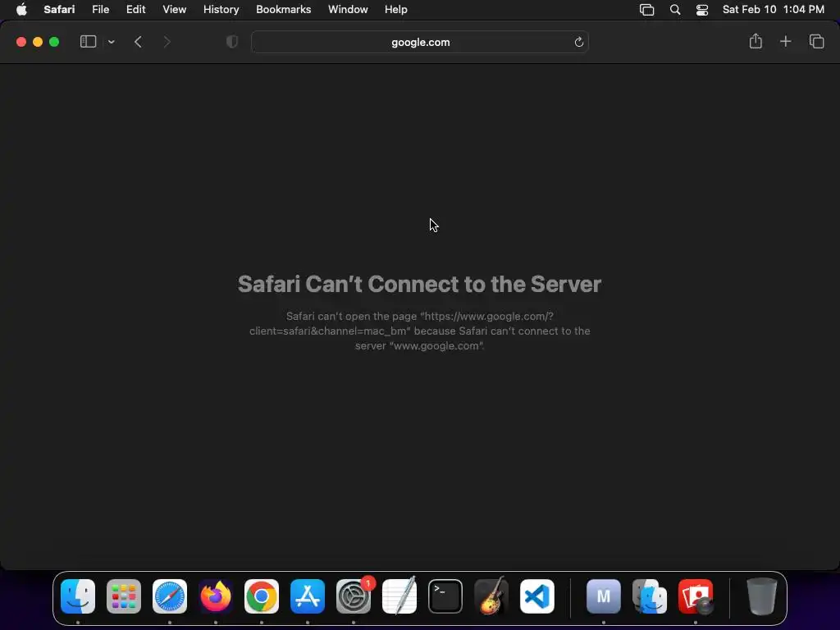
Task: Open the Trash in the Dock
Action: [x=762, y=596]
